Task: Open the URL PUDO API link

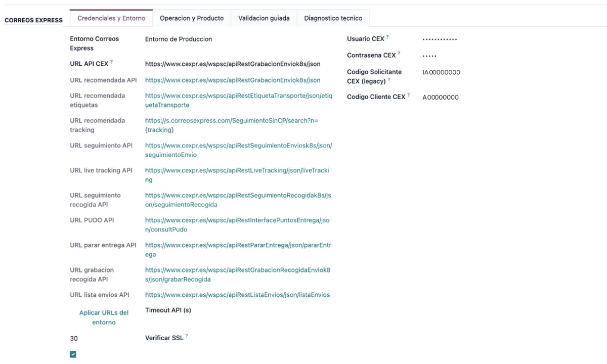Action: point(237,224)
